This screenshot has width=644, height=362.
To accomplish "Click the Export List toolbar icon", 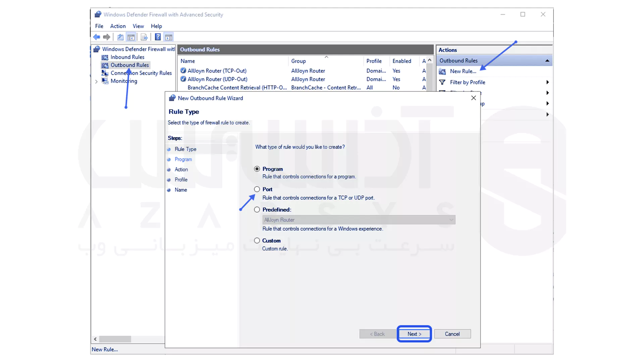I will click(144, 37).
